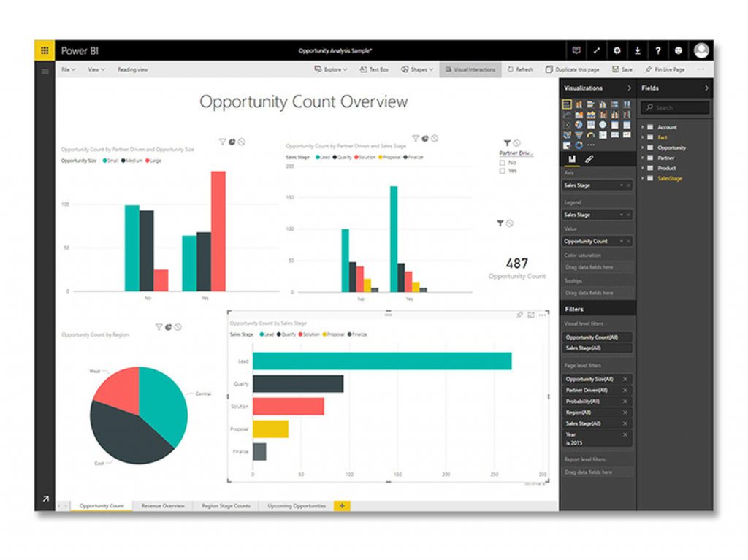This screenshot has height=560, width=748.
Task: Open the Power BI app launcher grid
Action: point(45,51)
